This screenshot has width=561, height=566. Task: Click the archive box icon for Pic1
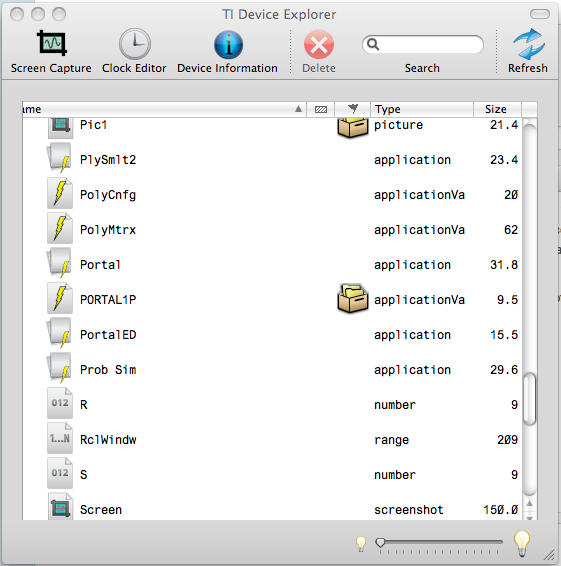click(x=353, y=127)
